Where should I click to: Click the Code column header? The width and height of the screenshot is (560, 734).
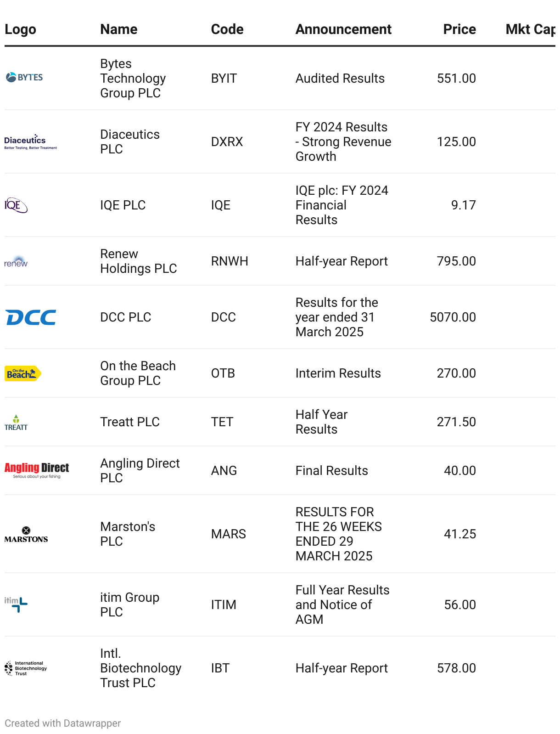(227, 29)
